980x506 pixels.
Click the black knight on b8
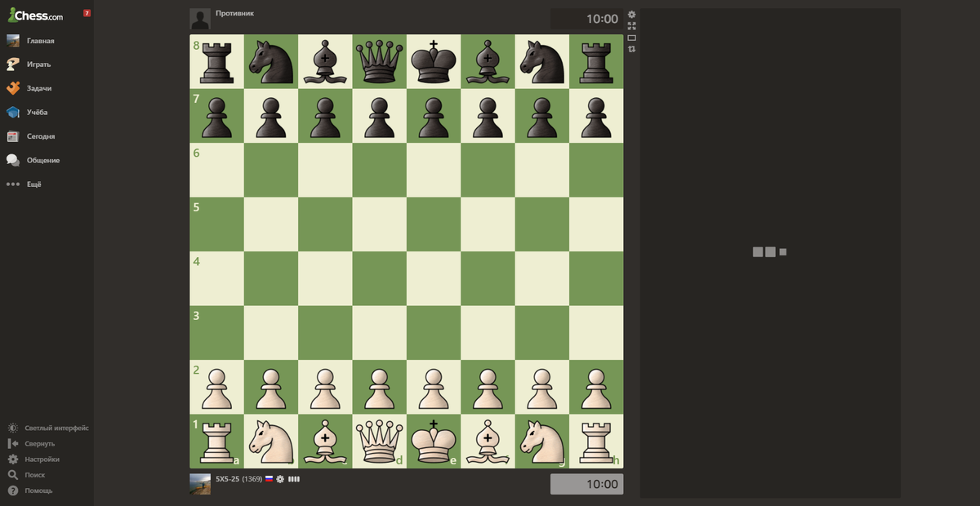coord(271,62)
